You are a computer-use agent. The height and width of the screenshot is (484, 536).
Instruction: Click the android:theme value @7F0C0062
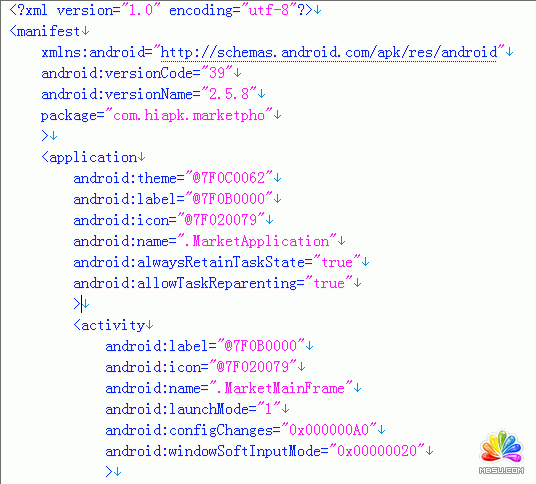[228, 178]
